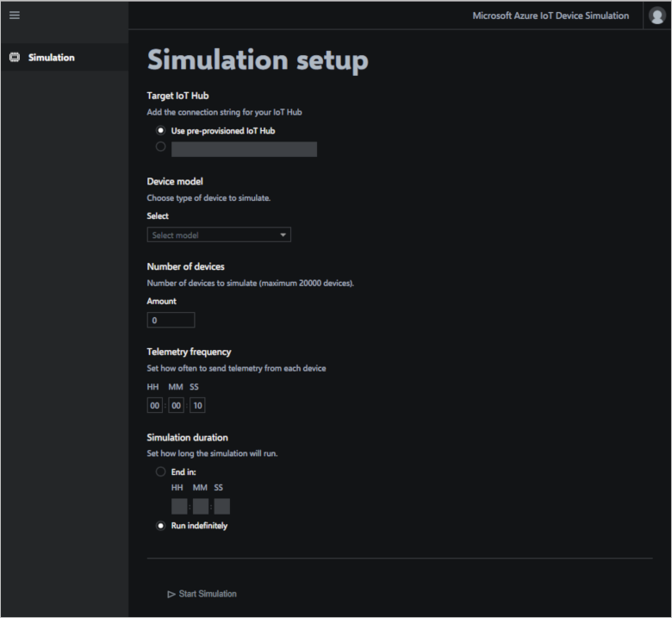This screenshot has width=672, height=618.
Task: Click the Select model dropdown arrow
Action: click(x=283, y=235)
